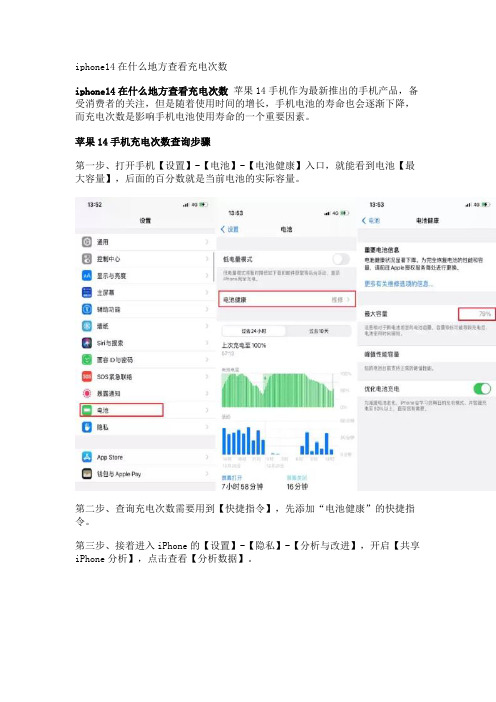Screen dimensions: 496x702
Task: Tap the 重要电池信息 heading
Action: pos(381,250)
